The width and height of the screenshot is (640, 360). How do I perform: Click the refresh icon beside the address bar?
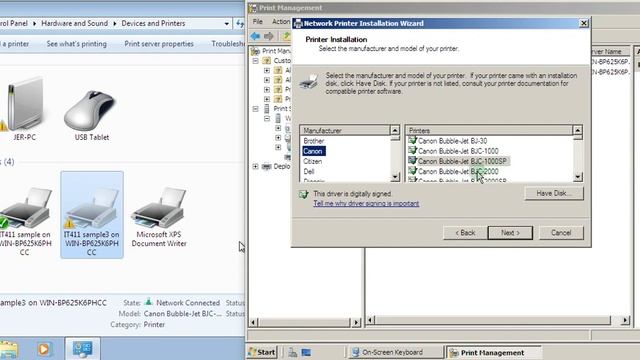(240, 24)
